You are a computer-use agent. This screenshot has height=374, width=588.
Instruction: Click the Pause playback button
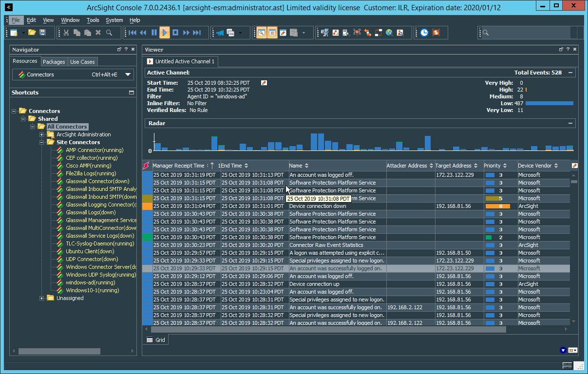[x=154, y=33]
